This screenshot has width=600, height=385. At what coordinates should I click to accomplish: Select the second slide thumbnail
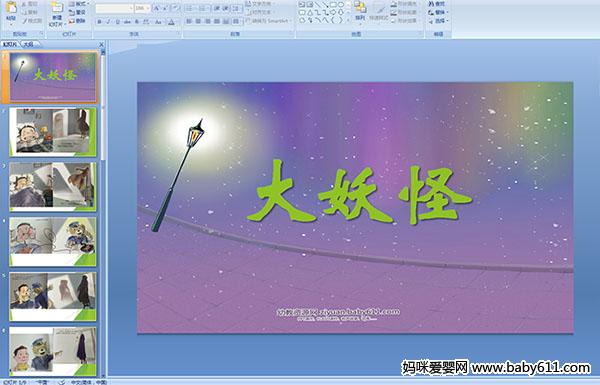click(x=53, y=132)
